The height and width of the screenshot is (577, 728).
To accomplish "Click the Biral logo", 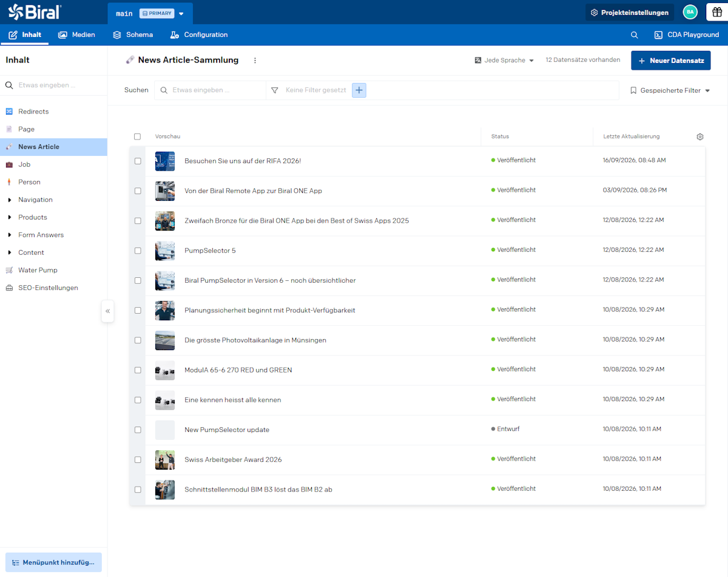I will (35, 12).
